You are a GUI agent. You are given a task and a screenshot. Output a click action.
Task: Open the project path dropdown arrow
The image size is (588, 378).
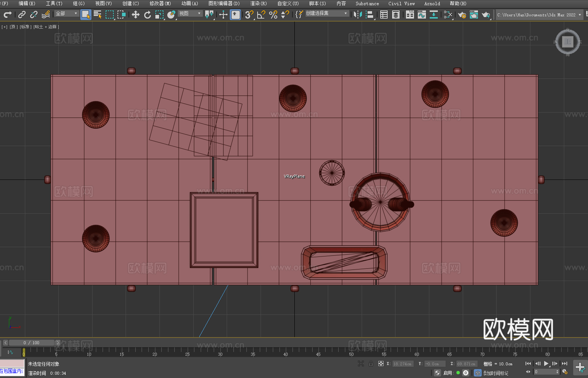579,15
